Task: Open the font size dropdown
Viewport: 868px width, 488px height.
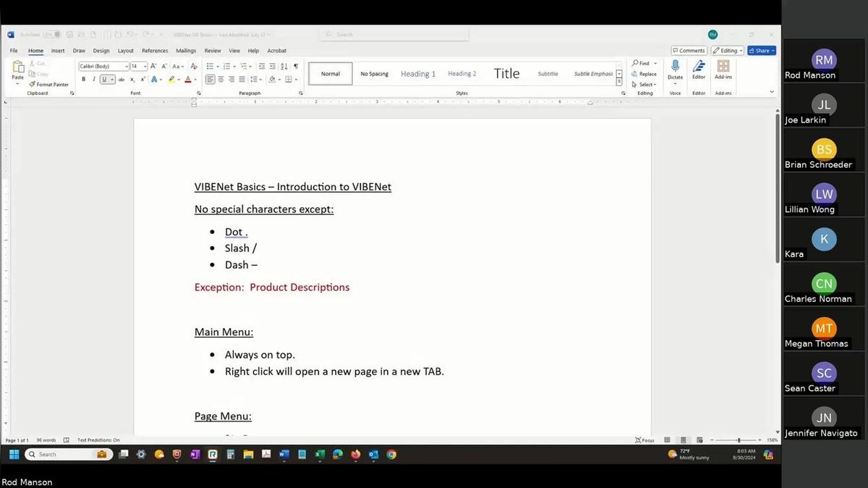Action: [x=144, y=66]
